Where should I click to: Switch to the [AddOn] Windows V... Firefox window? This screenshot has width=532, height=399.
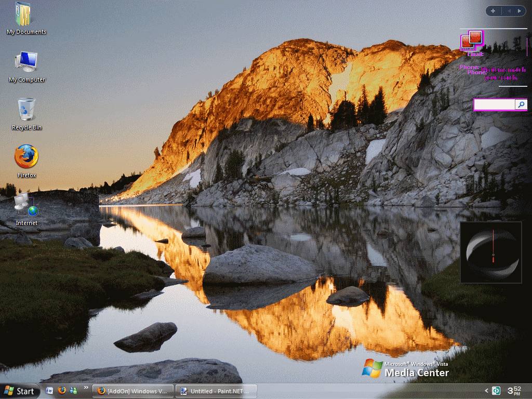point(132,391)
